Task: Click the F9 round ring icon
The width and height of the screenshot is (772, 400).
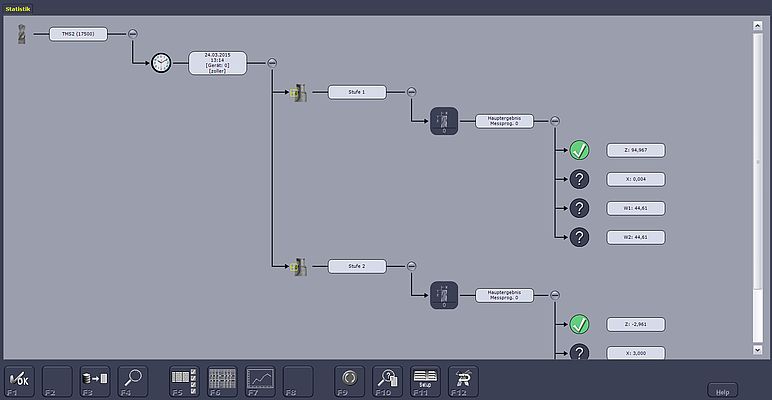Action: 349,379
